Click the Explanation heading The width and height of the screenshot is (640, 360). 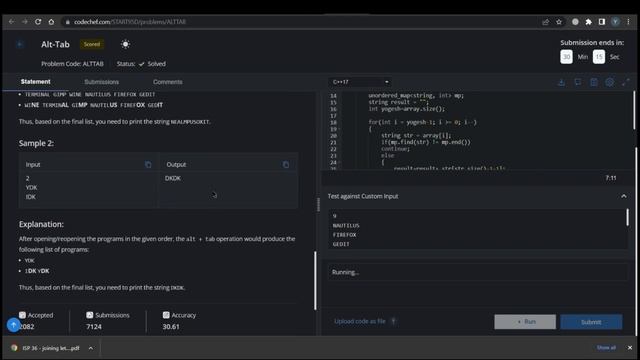point(41,224)
